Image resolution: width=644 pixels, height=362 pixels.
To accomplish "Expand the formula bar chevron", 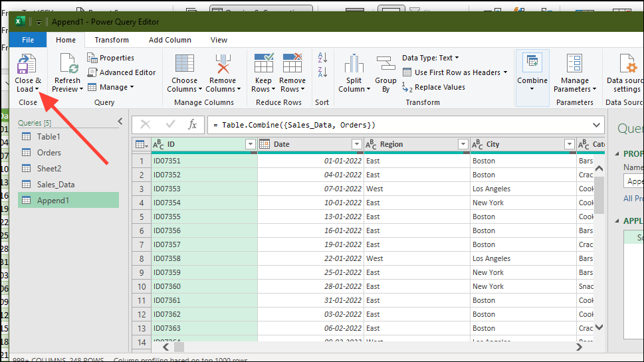I will coord(596,125).
